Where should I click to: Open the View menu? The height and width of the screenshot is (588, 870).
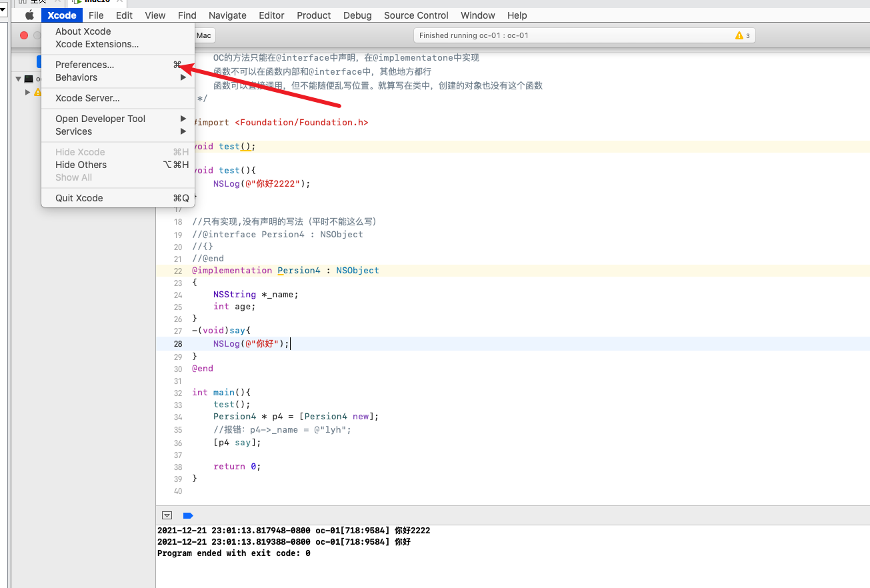(155, 15)
